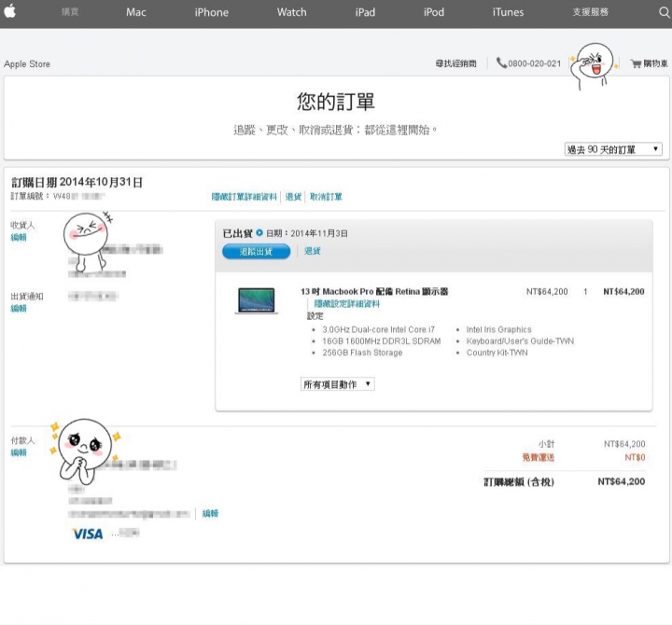Click the 購物車 cart text
The height and width of the screenshot is (625, 672).
pos(655,63)
